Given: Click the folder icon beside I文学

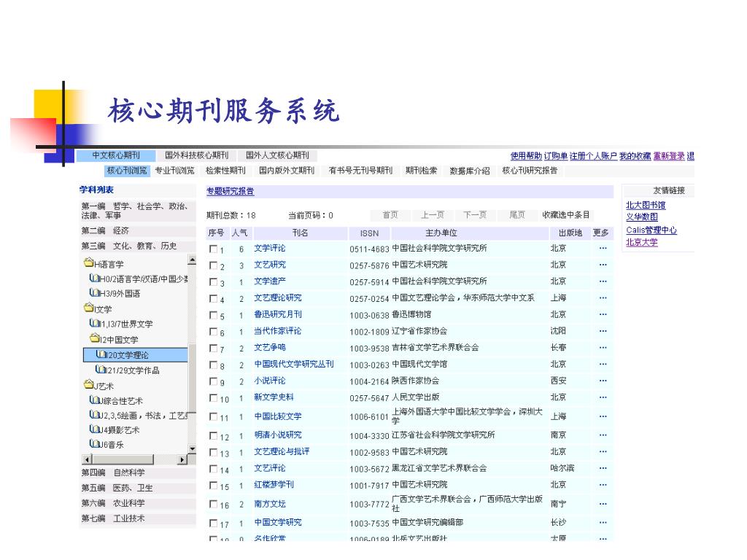Looking at the screenshot, I should (88, 308).
